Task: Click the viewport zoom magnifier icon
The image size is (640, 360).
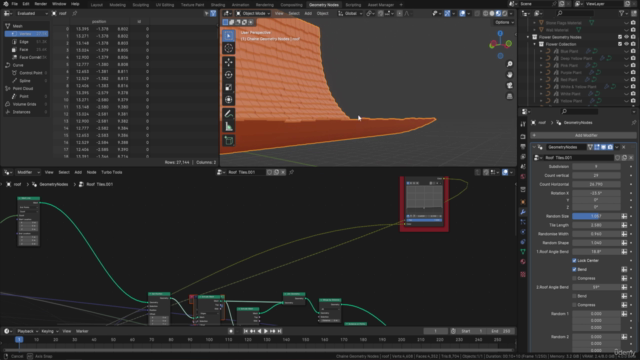Action: coord(509,64)
